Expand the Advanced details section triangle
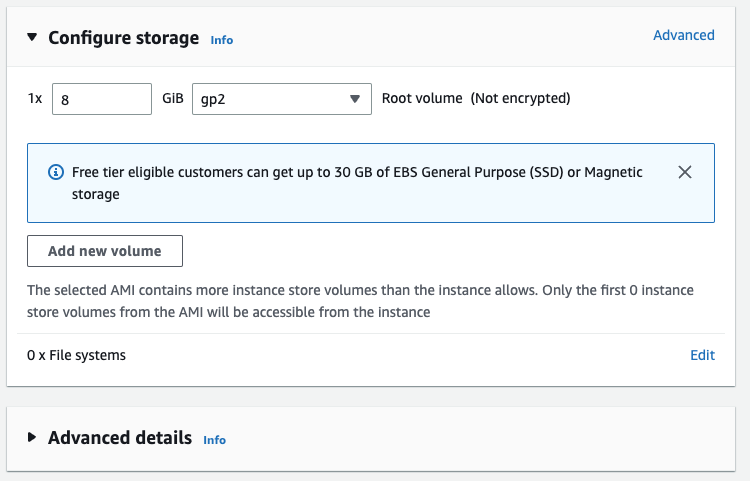The height and width of the screenshot is (481, 750). (32, 438)
